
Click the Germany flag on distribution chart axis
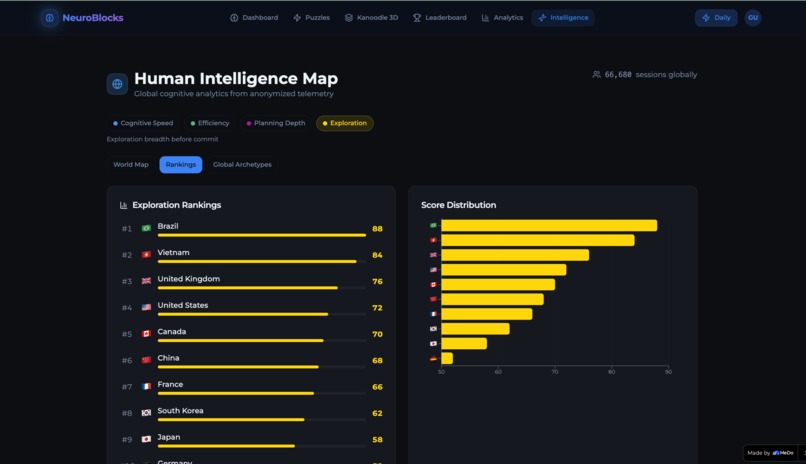tap(433, 359)
